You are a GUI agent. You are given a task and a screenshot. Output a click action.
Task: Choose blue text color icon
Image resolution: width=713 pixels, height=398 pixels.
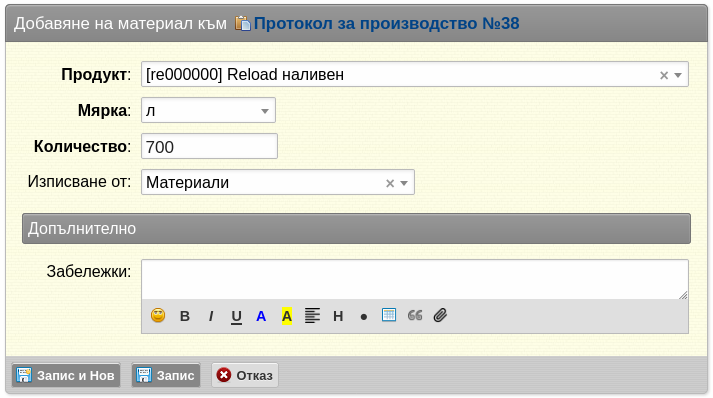(x=261, y=316)
